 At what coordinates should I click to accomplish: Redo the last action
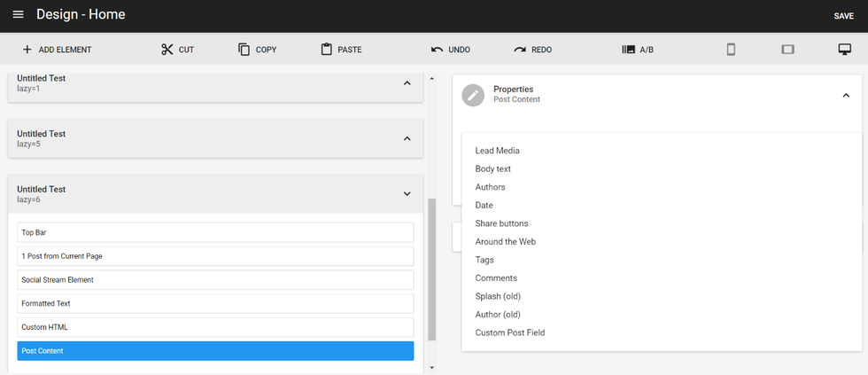pyautogui.click(x=520, y=50)
